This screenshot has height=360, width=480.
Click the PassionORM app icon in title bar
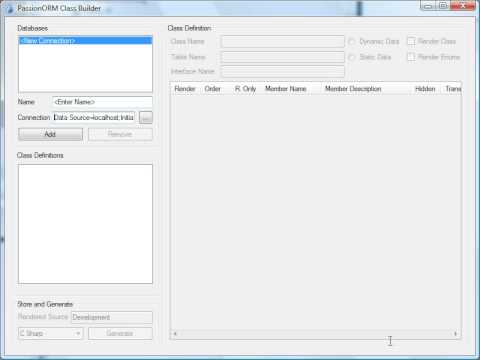coord(10,9)
